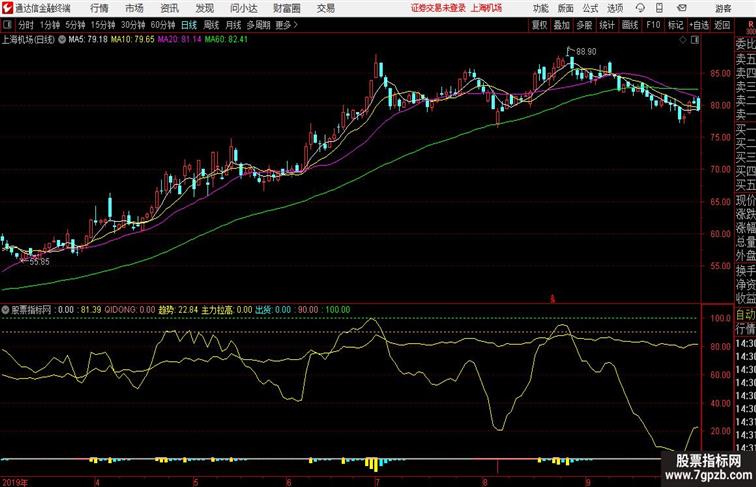
Task: Click the 返回 back button
Action: [722, 25]
